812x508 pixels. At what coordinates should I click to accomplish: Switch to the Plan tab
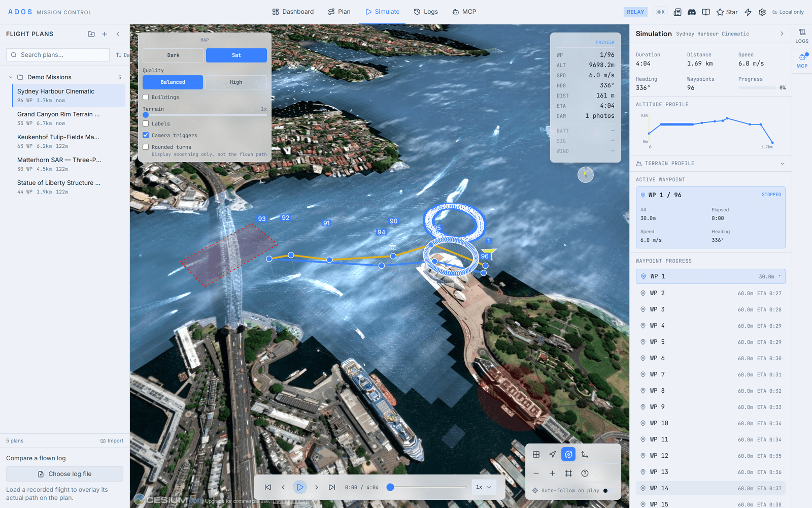pos(339,12)
